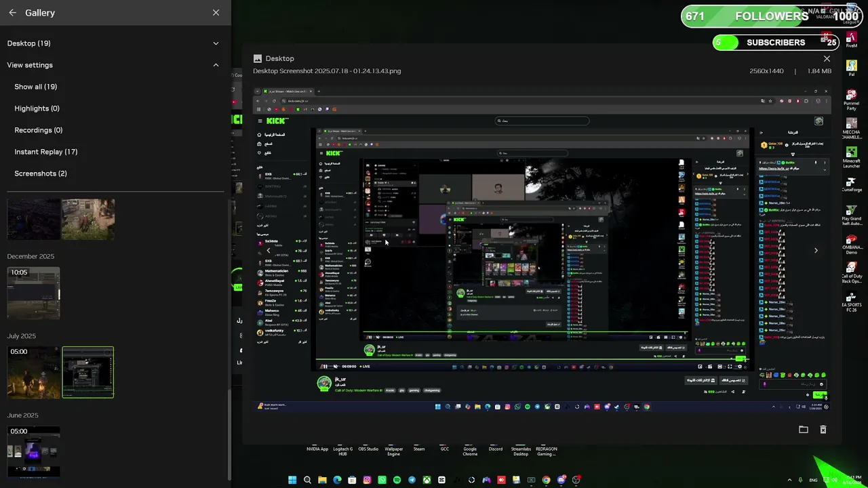Open the Call of Duty Black Ops desktop shortcut
The height and width of the screenshot is (488, 868).
pyautogui.click(x=852, y=271)
